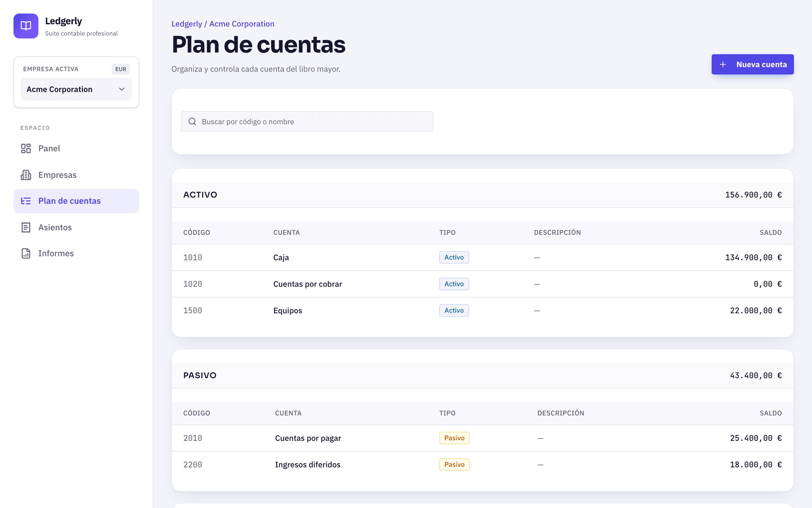Open the Acme Corporation company dropdown

(76, 89)
